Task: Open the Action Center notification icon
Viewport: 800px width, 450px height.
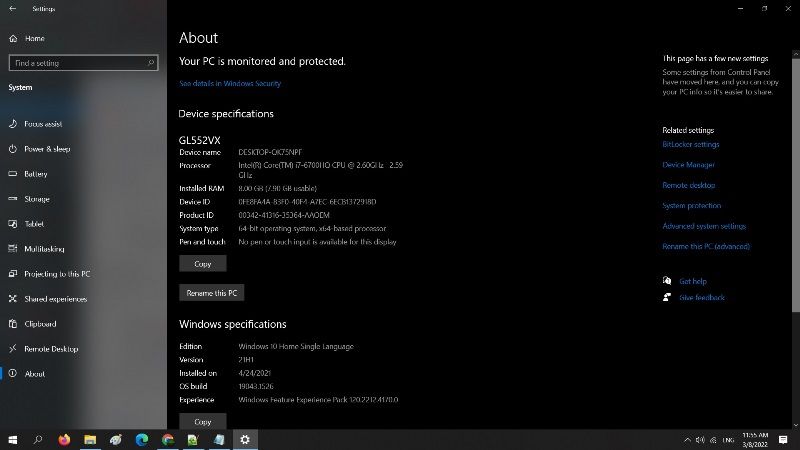Action: pyautogui.click(x=783, y=440)
